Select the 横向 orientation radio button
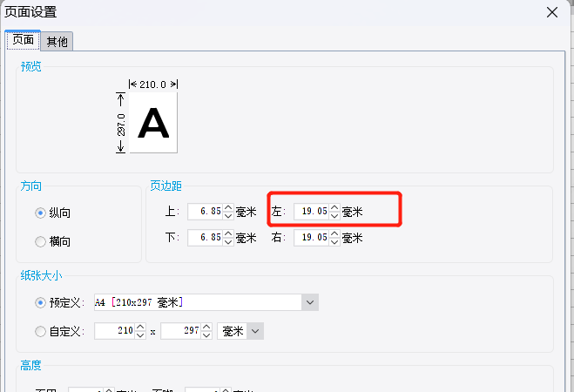 [x=40, y=241]
